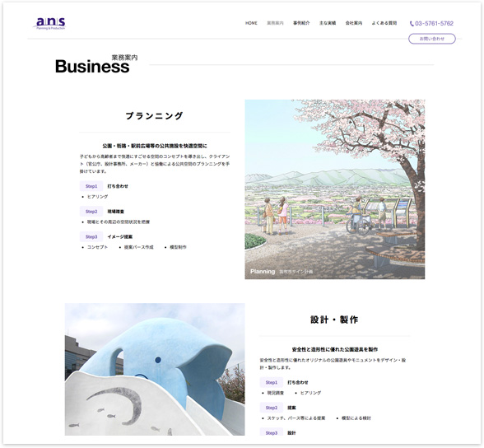Click the 現場調査 step label
Screen dimensions: 484x448
(115, 212)
